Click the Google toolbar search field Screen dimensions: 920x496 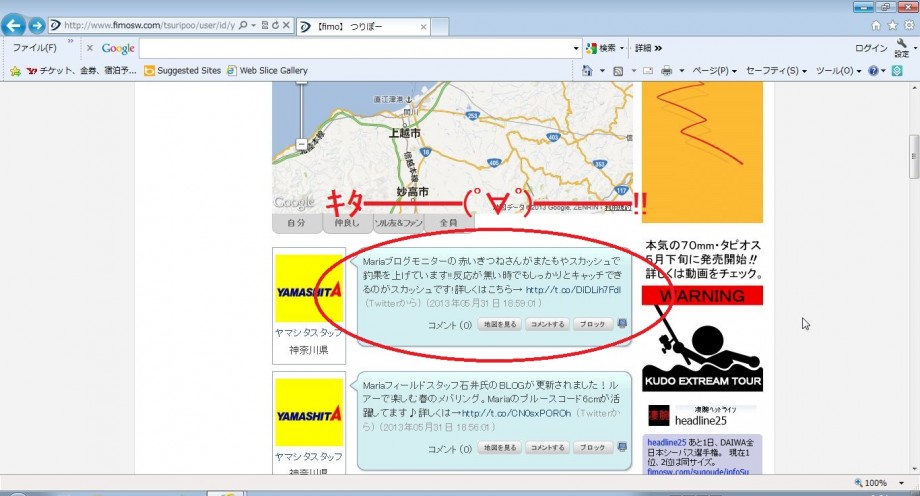tap(356, 48)
